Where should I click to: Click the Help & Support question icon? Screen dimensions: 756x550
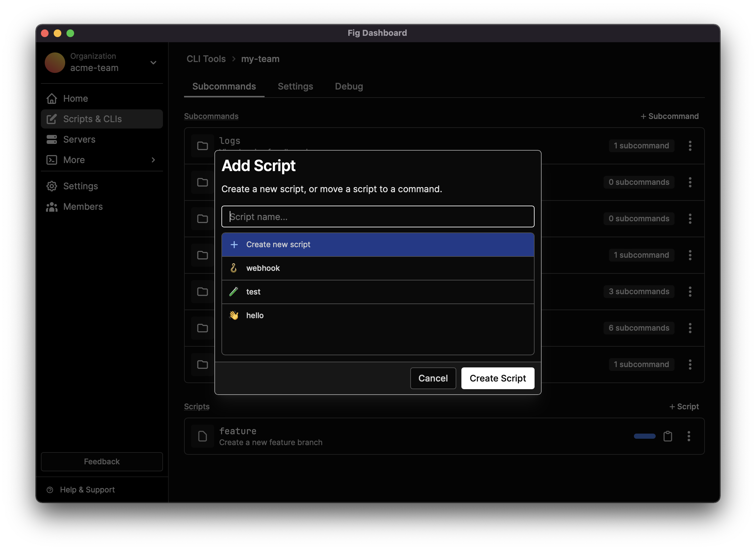[x=50, y=490]
